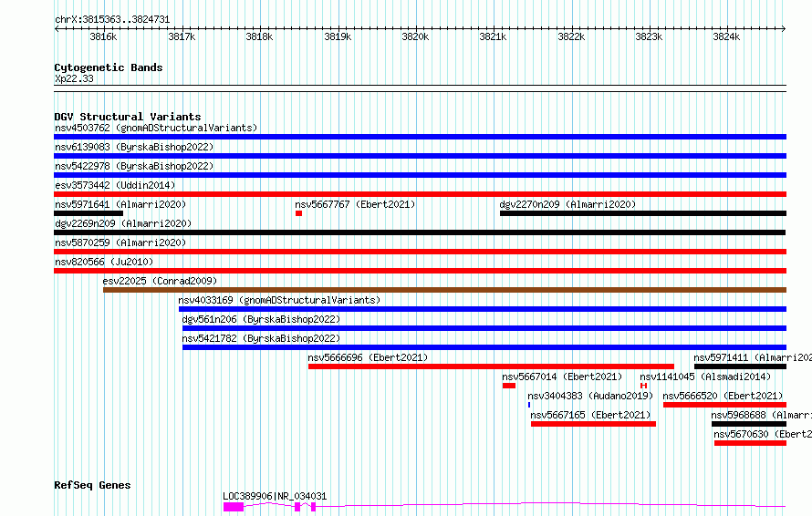
Task: Open the LOC389906|NR_034031 gene label
Action: 275,496
